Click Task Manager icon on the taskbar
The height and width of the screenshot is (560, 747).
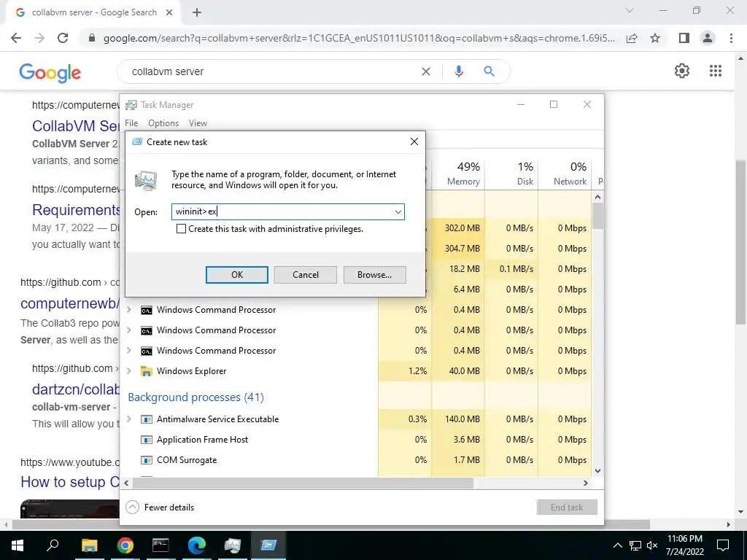point(233,545)
